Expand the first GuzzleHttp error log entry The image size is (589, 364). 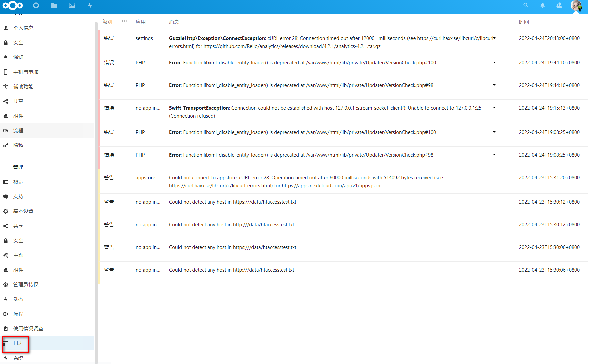(x=494, y=38)
